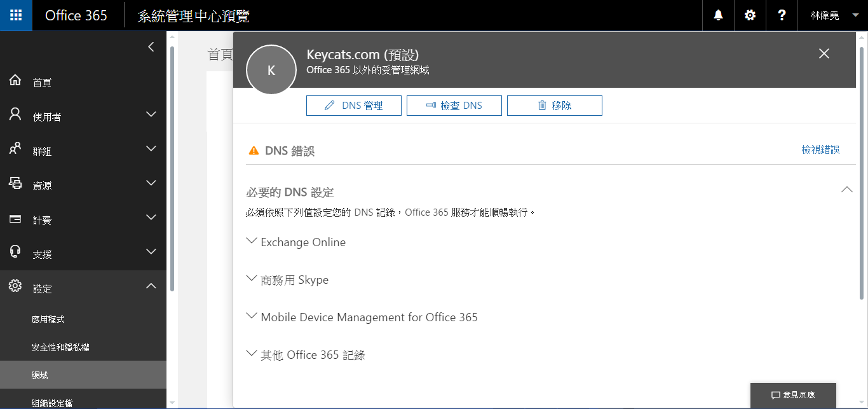Collapse the 設定 section chevron

[x=151, y=286]
